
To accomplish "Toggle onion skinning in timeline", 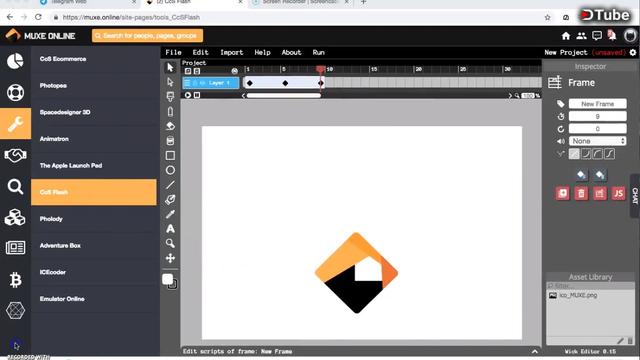I will click(234, 71).
